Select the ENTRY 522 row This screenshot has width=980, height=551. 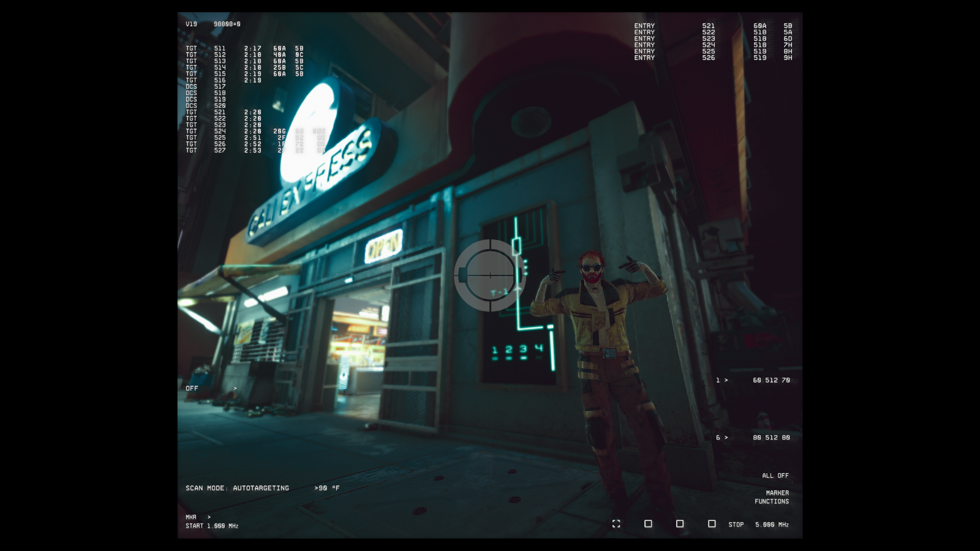[713, 32]
